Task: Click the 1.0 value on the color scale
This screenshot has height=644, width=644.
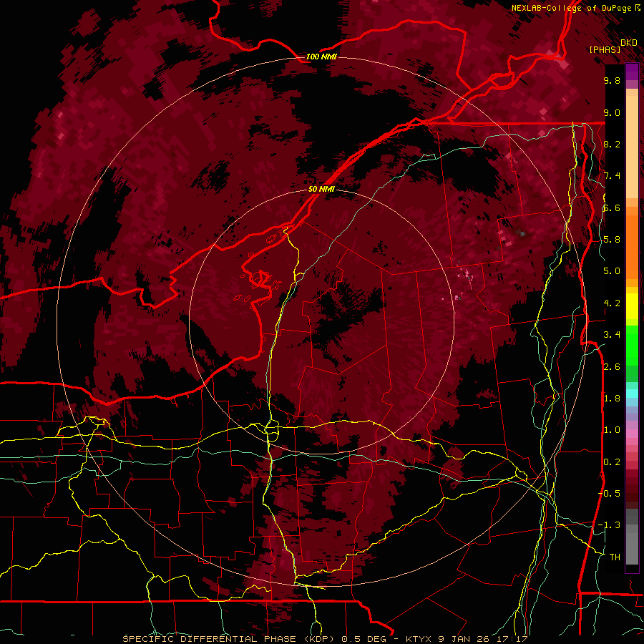Action: coord(612,430)
